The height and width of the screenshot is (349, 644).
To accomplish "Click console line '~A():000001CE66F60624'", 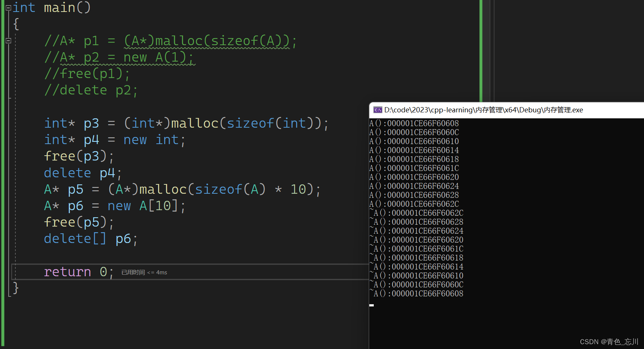I will click(x=416, y=231).
